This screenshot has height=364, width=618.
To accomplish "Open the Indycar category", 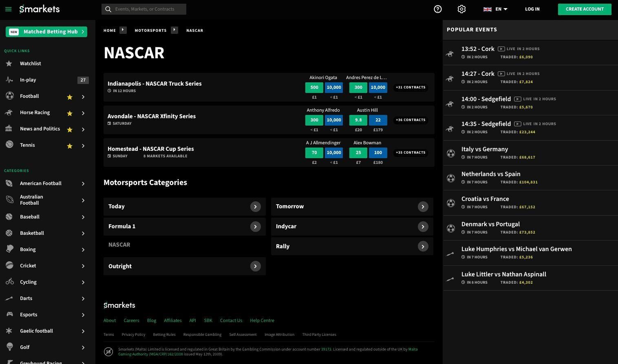I will click(x=352, y=227).
